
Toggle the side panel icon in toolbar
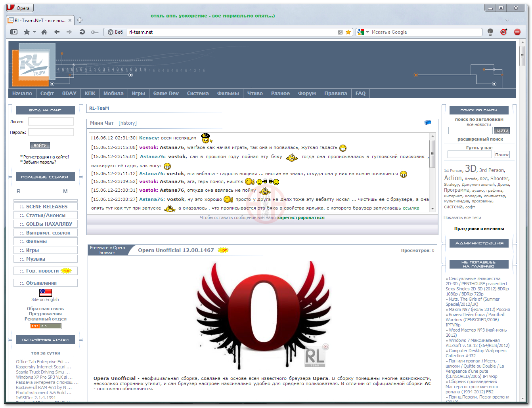tap(14, 32)
